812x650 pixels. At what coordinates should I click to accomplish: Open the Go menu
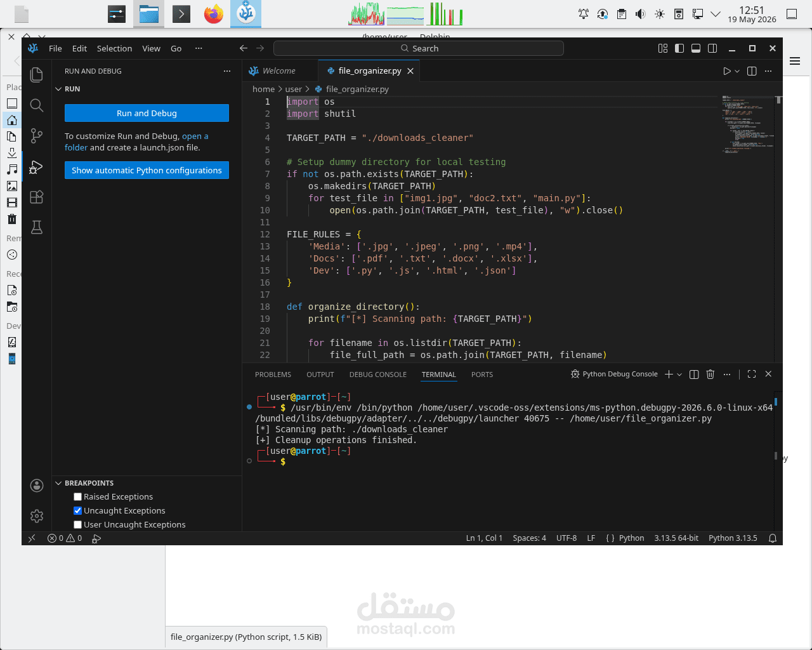(x=176, y=48)
